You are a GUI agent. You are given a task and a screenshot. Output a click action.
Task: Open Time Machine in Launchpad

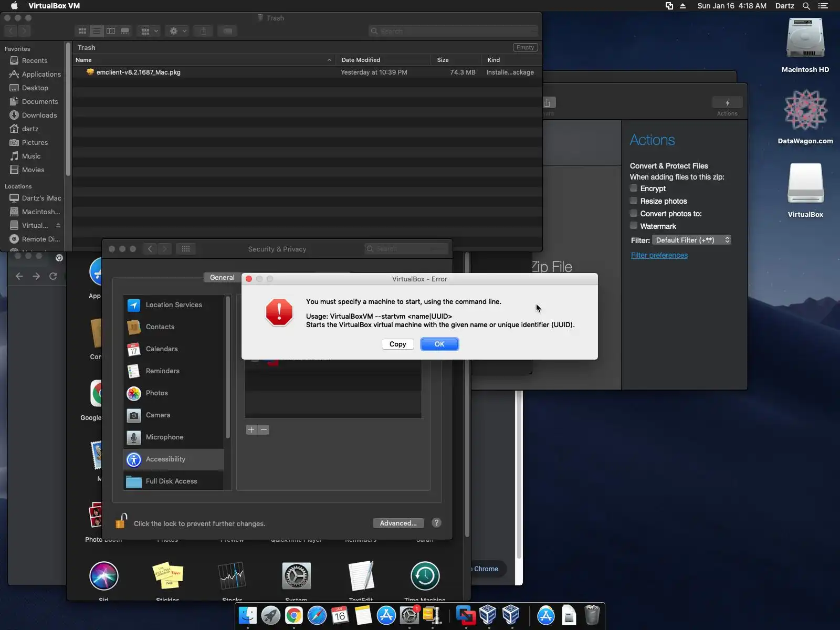pos(425,576)
